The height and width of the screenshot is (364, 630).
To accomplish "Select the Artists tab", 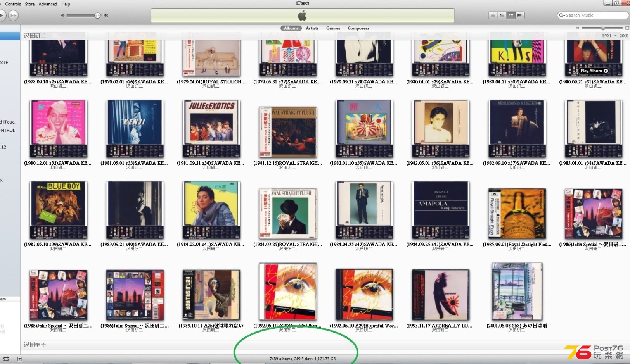I will coord(312,28).
